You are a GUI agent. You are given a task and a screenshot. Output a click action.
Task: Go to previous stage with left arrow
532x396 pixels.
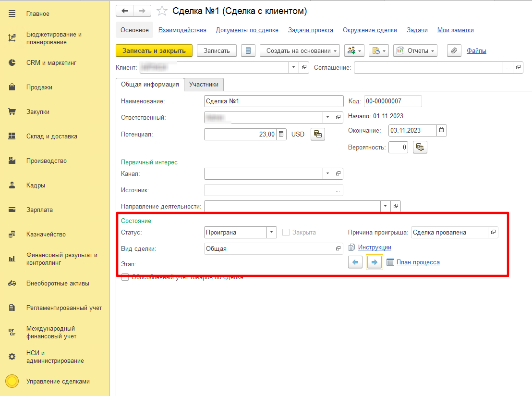[355, 262]
